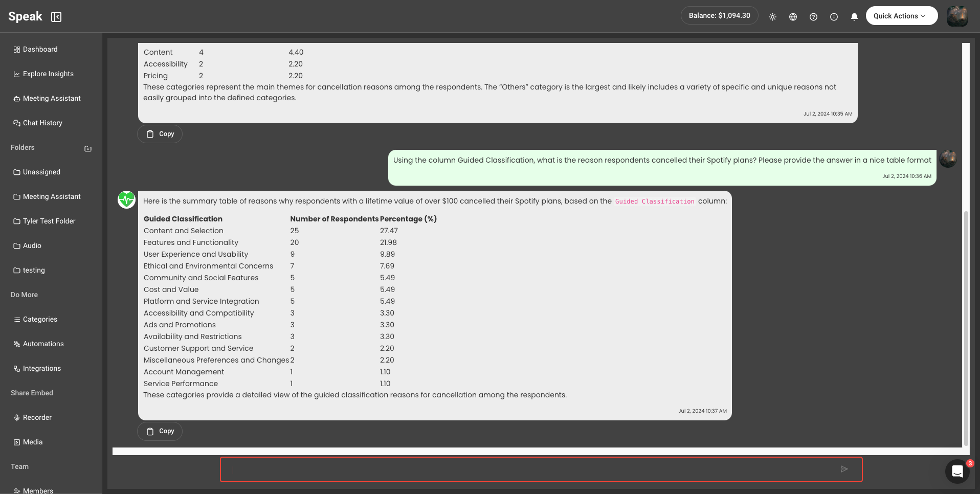
Task: Copy the previous cancellation categories response
Action: pos(160,134)
